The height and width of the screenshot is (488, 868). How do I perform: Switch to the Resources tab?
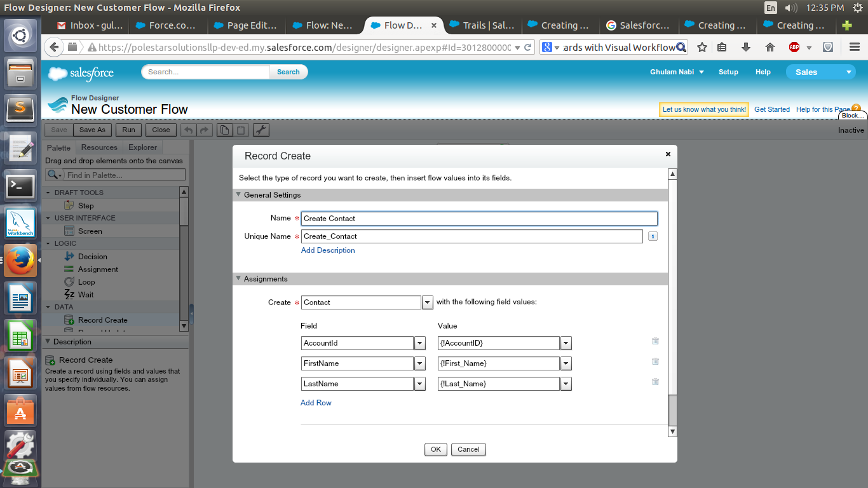tap(99, 147)
